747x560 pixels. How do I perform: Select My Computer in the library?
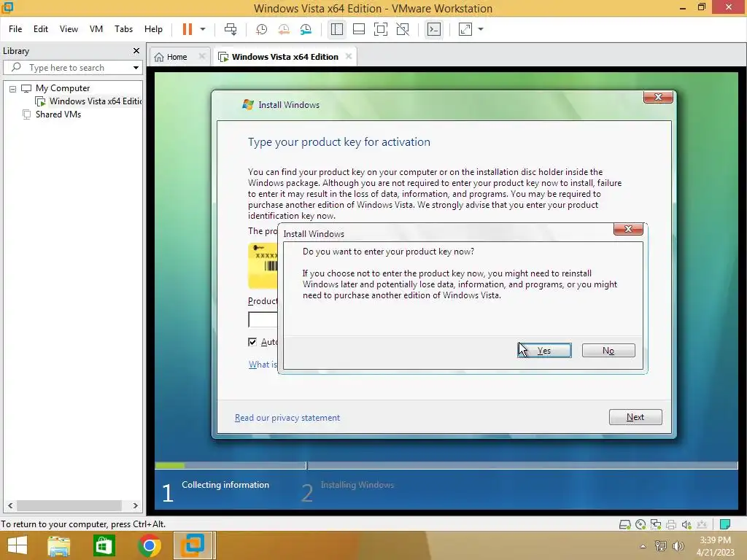(x=63, y=88)
